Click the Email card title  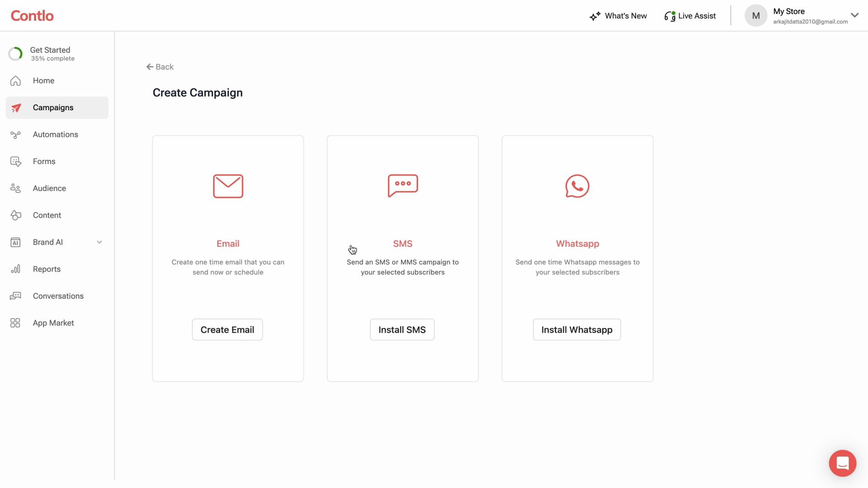pyautogui.click(x=228, y=244)
